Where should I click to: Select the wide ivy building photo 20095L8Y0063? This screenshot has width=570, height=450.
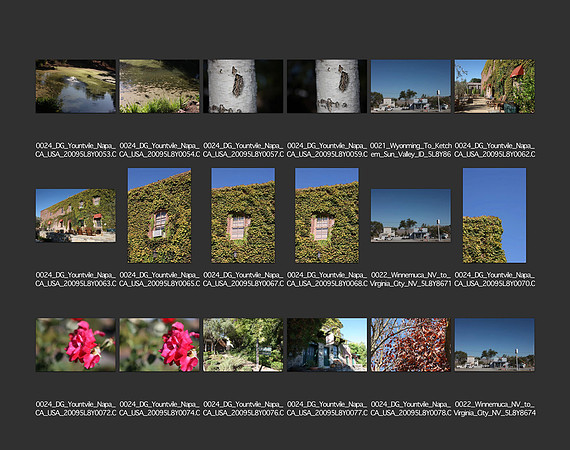(76, 215)
